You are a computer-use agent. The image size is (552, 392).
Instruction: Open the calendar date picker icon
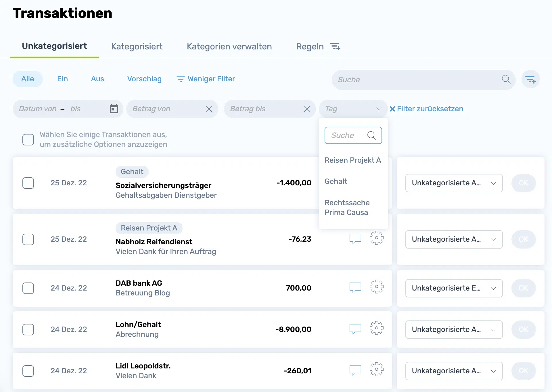(x=114, y=109)
